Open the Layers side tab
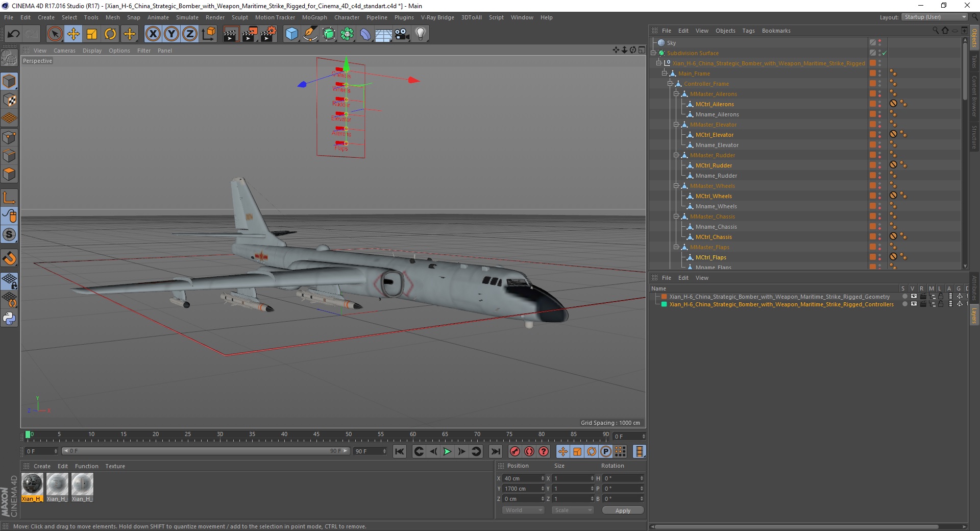This screenshot has width=980, height=531. [x=974, y=315]
